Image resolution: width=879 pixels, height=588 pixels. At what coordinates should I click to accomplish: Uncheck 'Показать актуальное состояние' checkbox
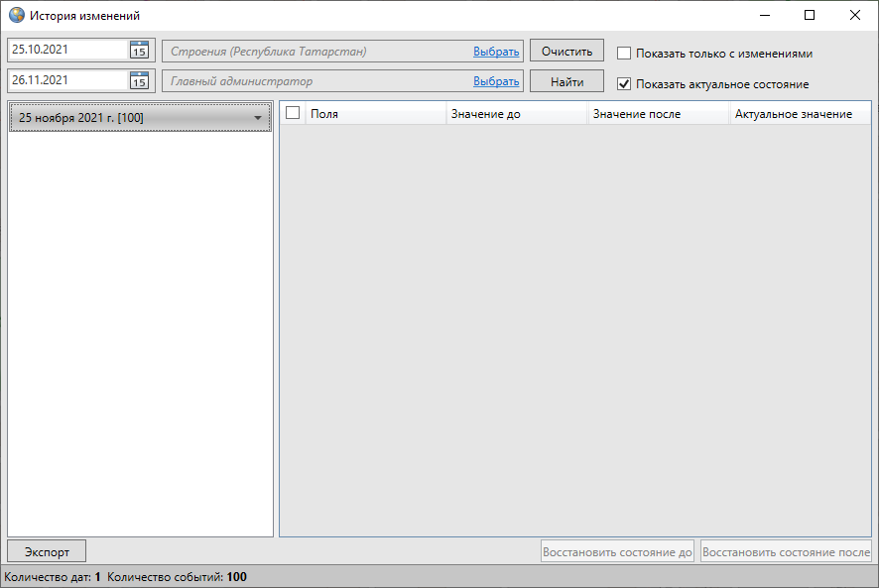coord(624,84)
